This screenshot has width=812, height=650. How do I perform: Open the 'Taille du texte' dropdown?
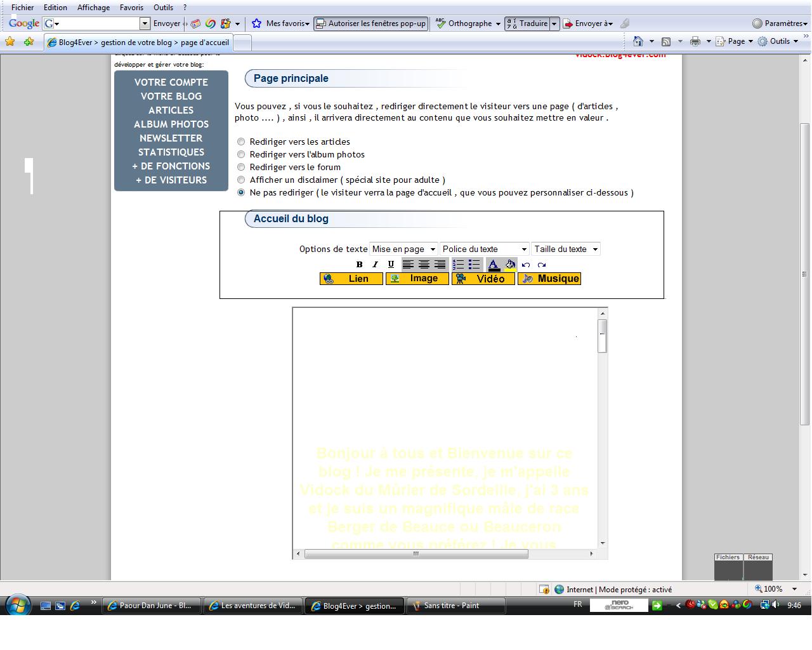pos(565,249)
